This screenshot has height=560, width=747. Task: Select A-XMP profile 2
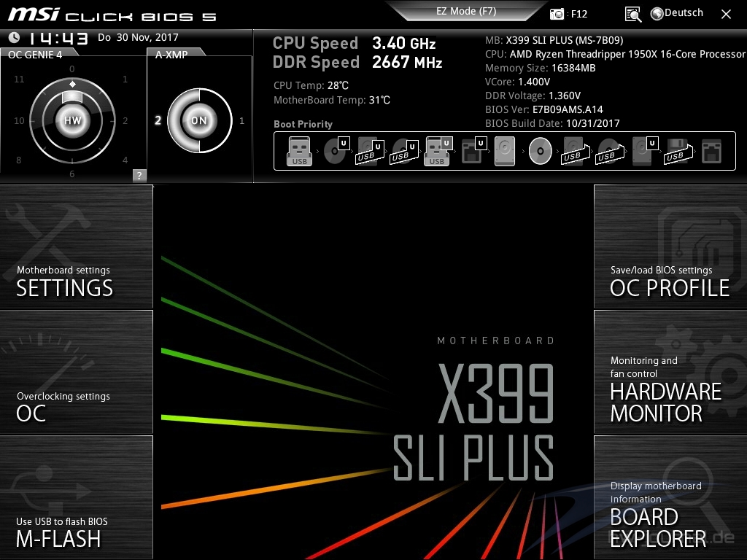(158, 120)
